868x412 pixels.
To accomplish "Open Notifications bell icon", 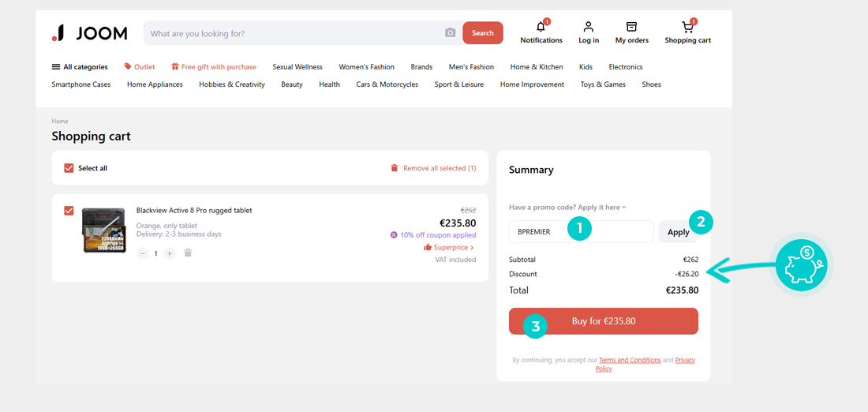I will 541,28.
